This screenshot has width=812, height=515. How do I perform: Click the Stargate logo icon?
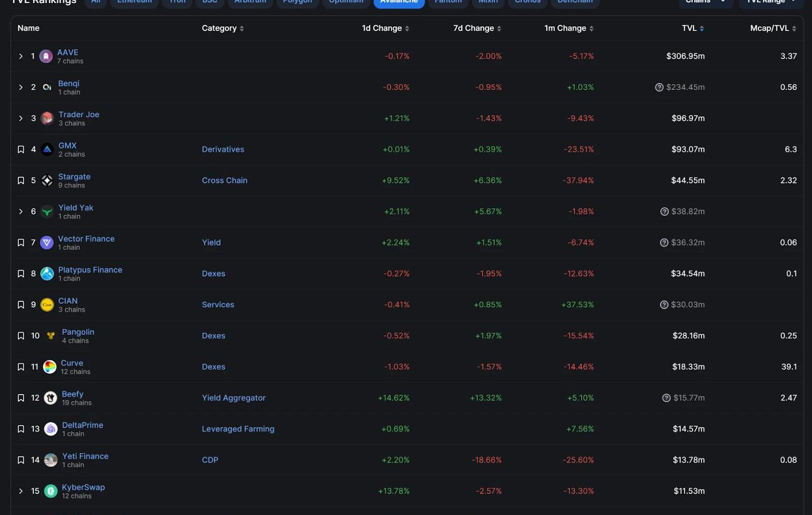[x=47, y=180]
